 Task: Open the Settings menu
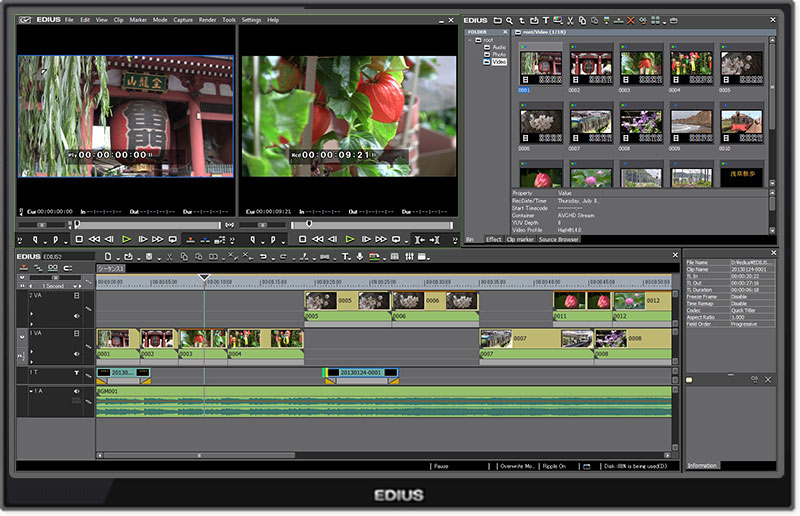(x=251, y=20)
